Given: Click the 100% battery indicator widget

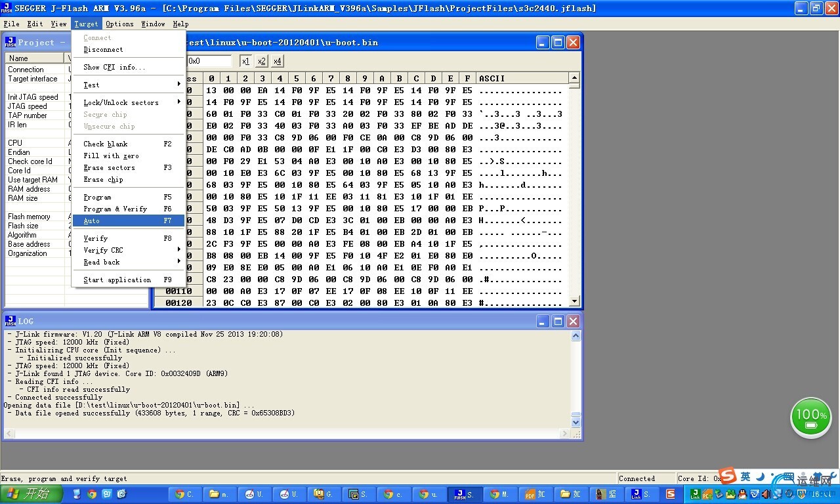Looking at the screenshot, I should coord(811,417).
